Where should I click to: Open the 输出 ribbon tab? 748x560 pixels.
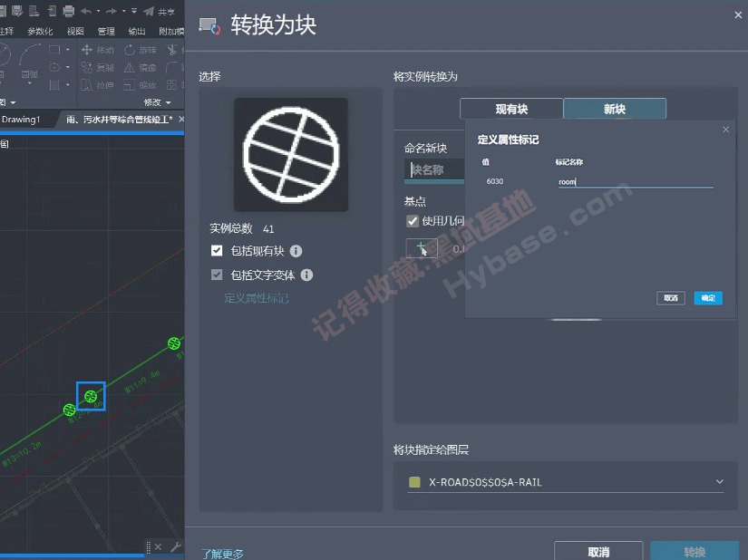click(137, 32)
